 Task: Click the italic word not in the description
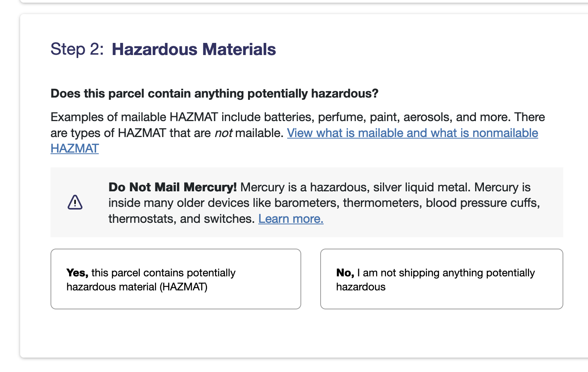(223, 133)
